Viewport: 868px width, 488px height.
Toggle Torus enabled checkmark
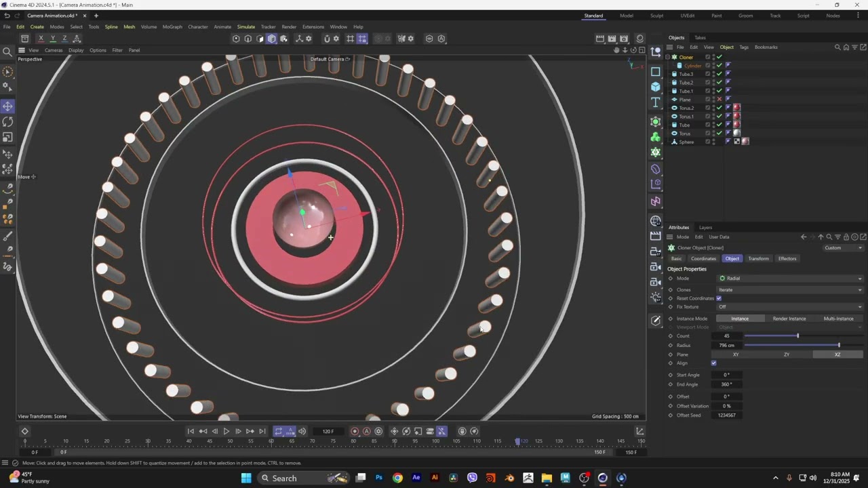point(719,134)
